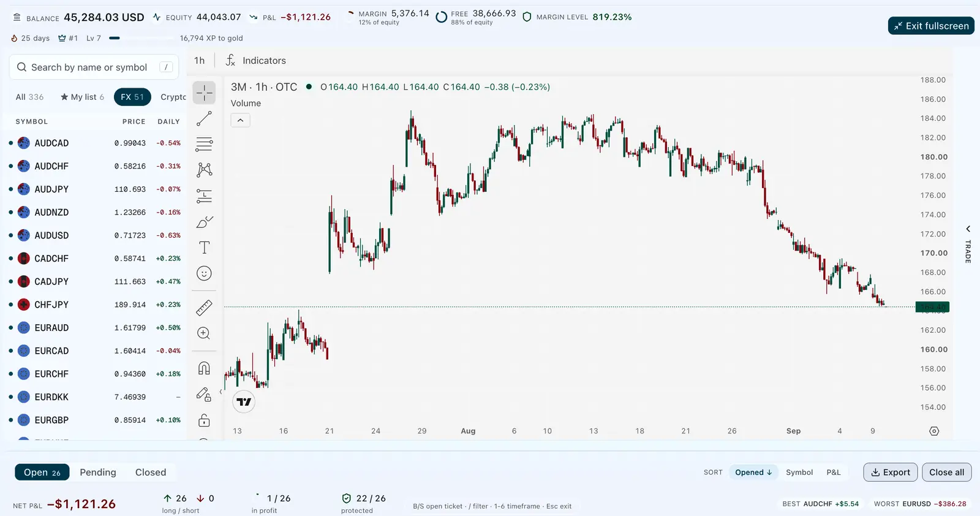Close all open positions
This screenshot has height=516, width=980.
click(x=946, y=472)
